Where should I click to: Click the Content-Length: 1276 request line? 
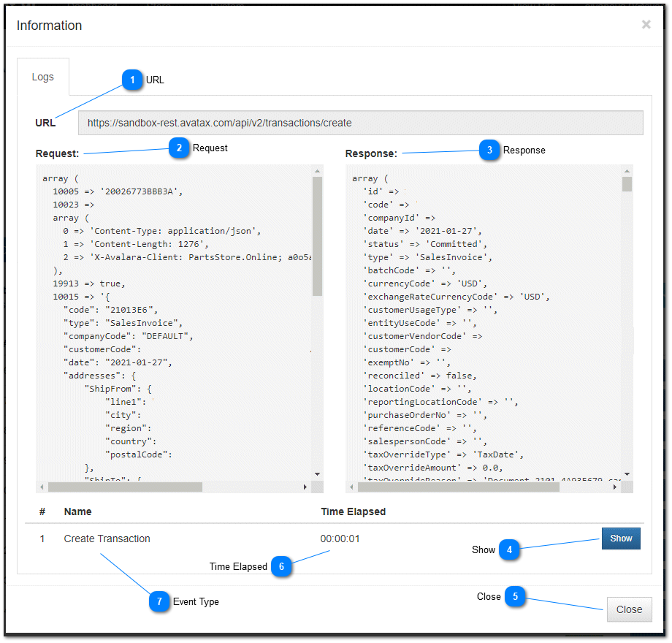click(x=136, y=244)
